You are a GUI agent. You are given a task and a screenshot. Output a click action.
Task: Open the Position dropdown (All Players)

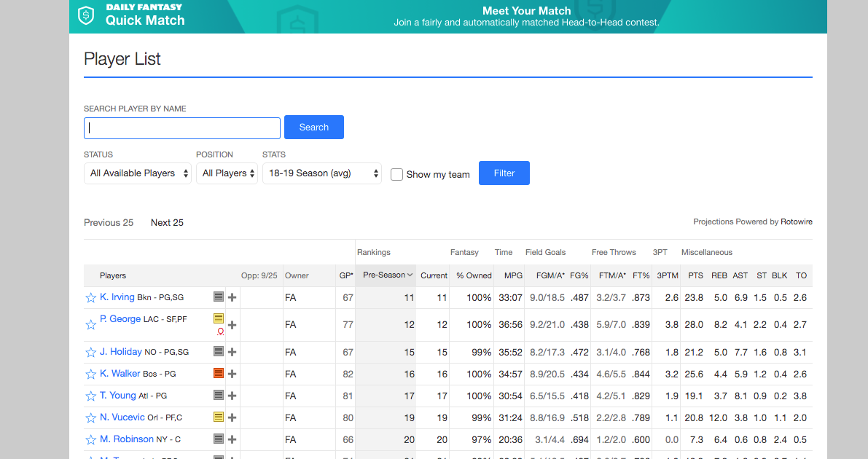(227, 173)
